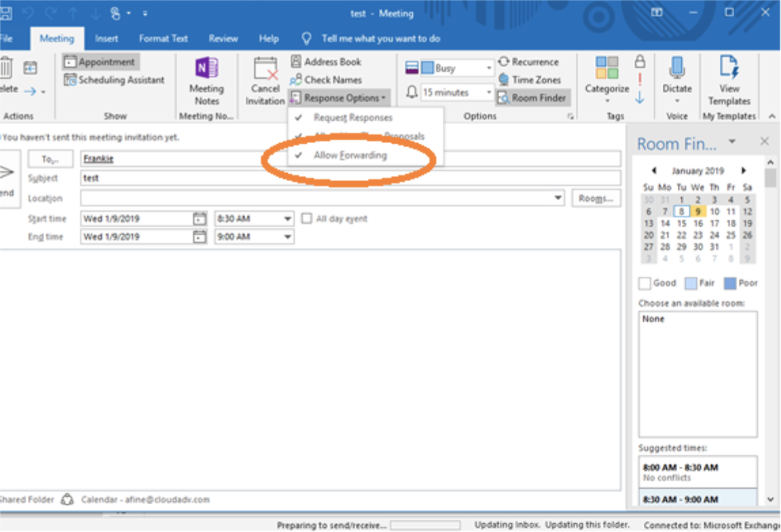This screenshot has width=781, height=532.
Task: Open the Show As Busy dropdown
Action: (x=488, y=68)
